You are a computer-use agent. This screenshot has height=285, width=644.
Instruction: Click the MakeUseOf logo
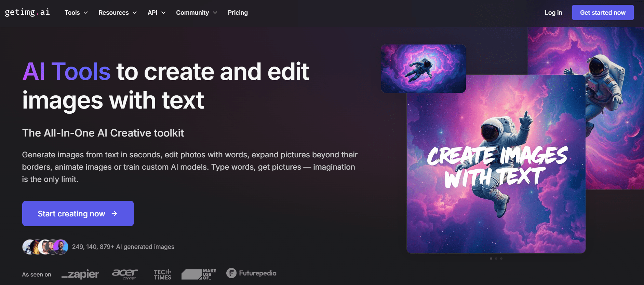[199, 274]
